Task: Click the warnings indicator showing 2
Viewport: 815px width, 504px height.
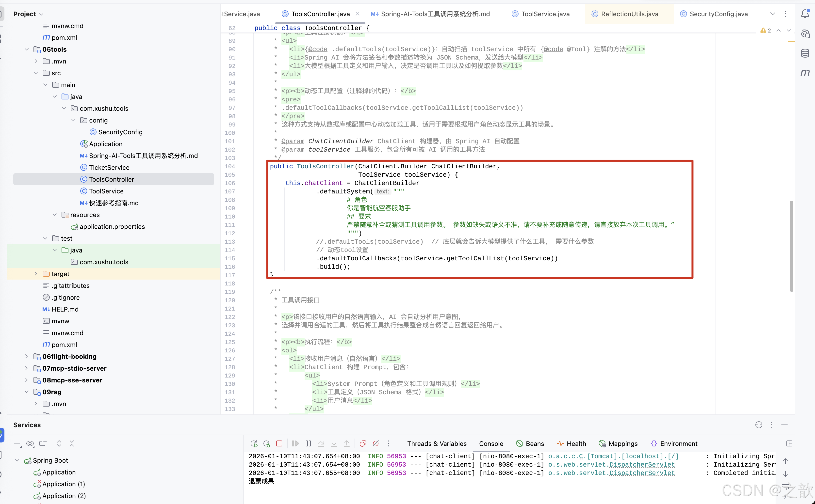Action: [766, 30]
